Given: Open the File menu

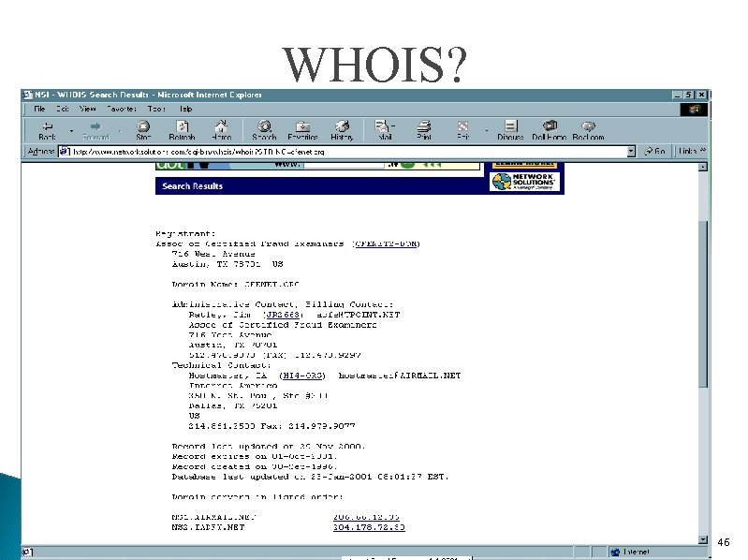Looking at the screenshot, I should pyautogui.click(x=39, y=109).
